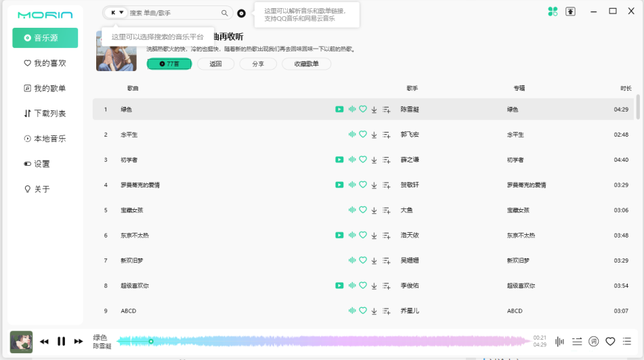Like the song 绿色 in list
The width and height of the screenshot is (644, 360).
pyautogui.click(x=363, y=109)
